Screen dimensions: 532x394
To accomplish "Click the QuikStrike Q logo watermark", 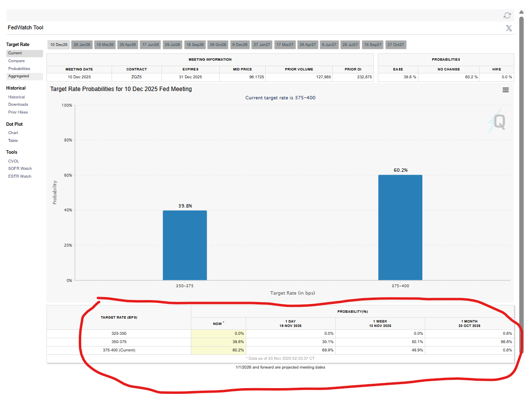I will (x=497, y=121).
